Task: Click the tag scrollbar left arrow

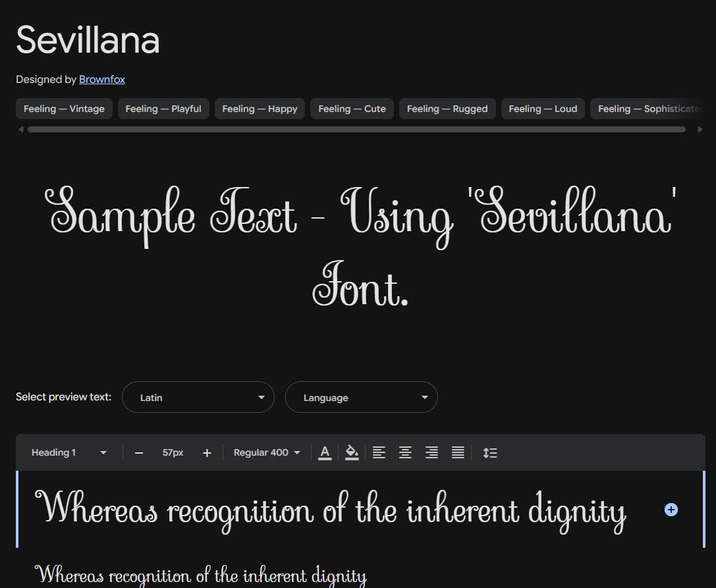Action: pyautogui.click(x=20, y=130)
